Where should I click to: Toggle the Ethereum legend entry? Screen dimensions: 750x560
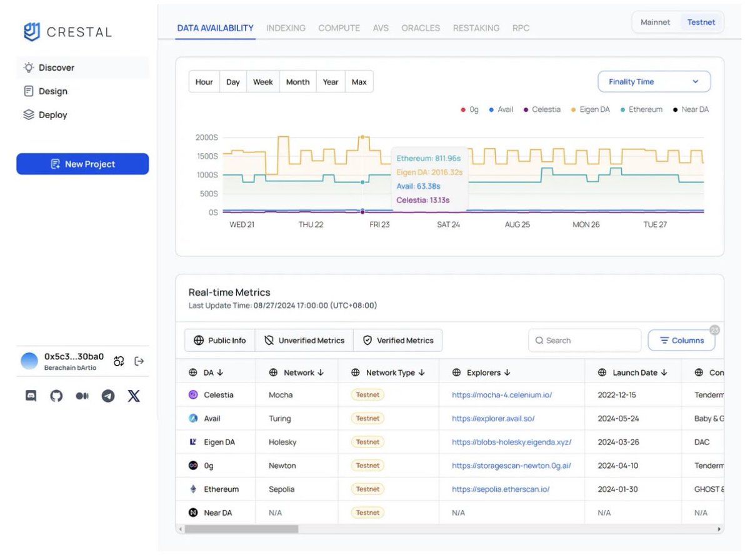641,109
